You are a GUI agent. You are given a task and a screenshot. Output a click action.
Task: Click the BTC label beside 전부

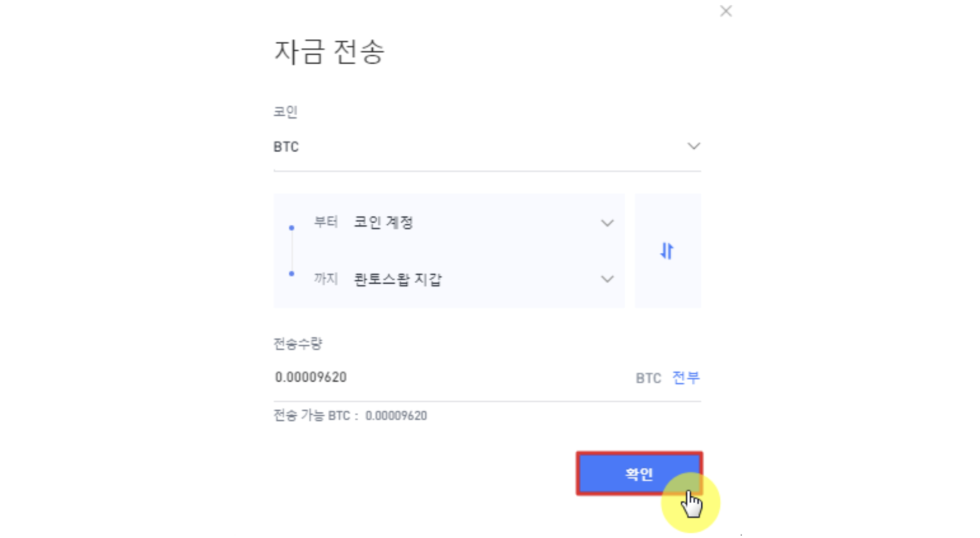click(x=648, y=377)
